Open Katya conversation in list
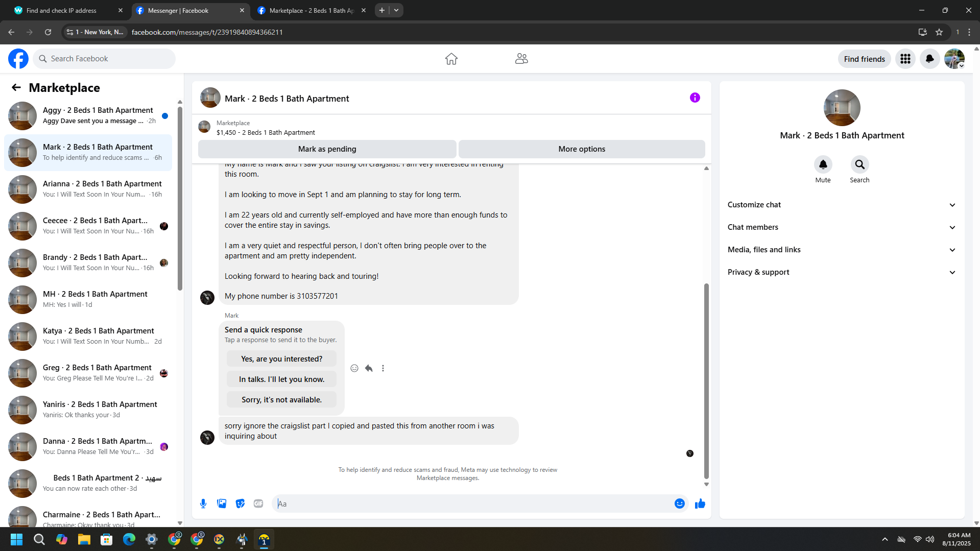Viewport: 980px width, 551px height. pos(88,337)
